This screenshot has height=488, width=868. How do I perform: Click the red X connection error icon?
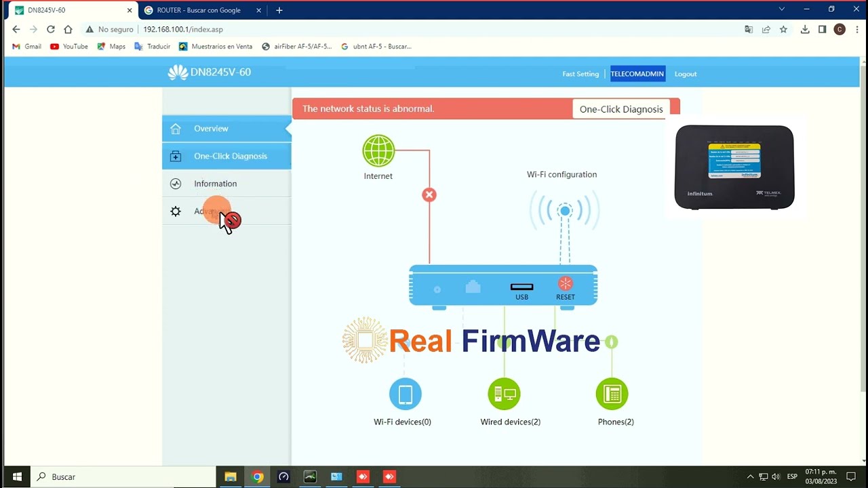(x=429, y=195)
